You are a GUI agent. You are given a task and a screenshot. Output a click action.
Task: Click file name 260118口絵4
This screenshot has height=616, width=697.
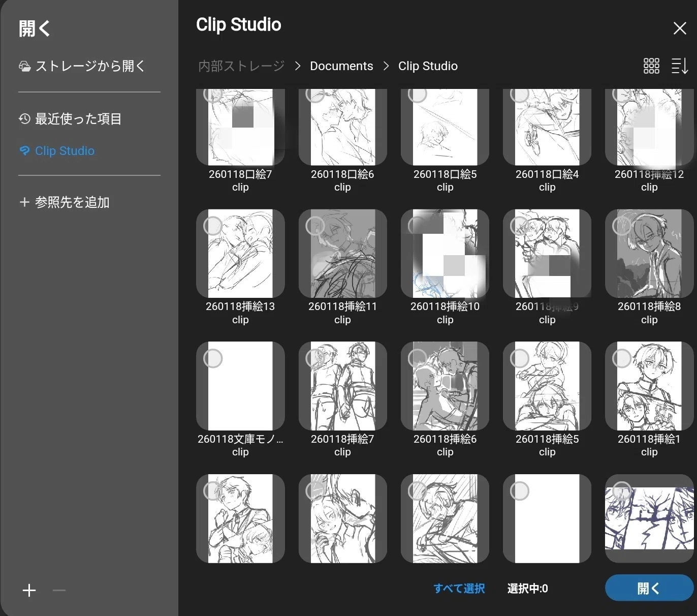click(x=547, y=174)
